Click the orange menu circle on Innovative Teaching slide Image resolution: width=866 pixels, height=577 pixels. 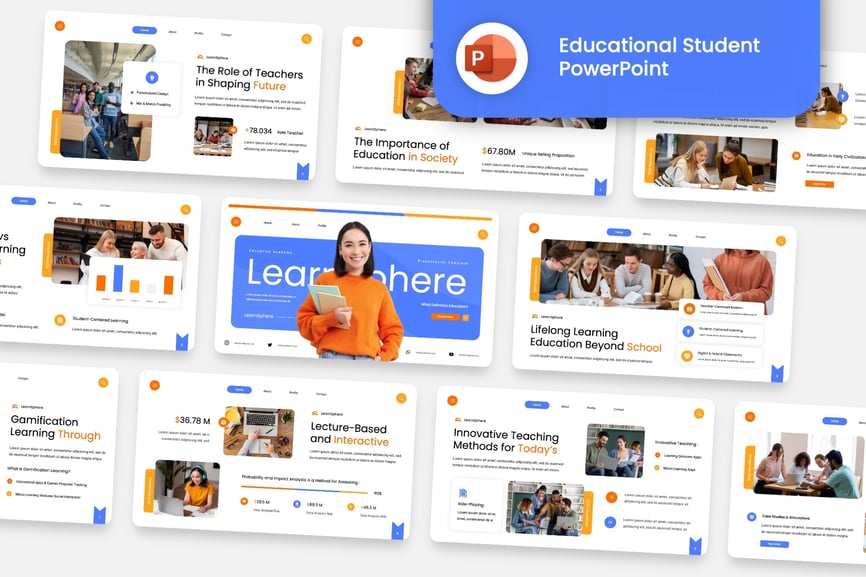click(452, 399)
